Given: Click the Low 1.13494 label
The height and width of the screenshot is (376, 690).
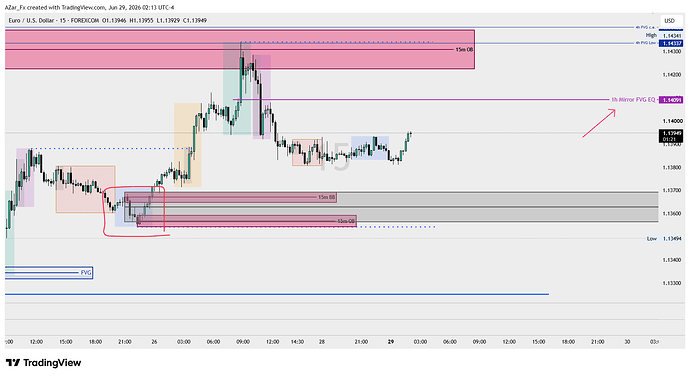Looking at the screenshot, I should click(x=664, y=239).
